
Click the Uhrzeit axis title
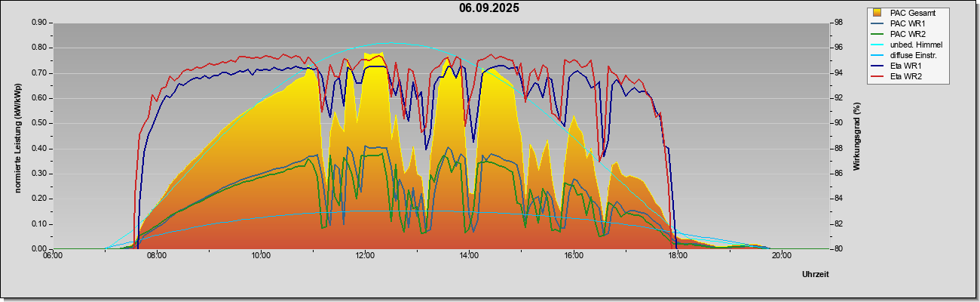[x=816, y=275]
